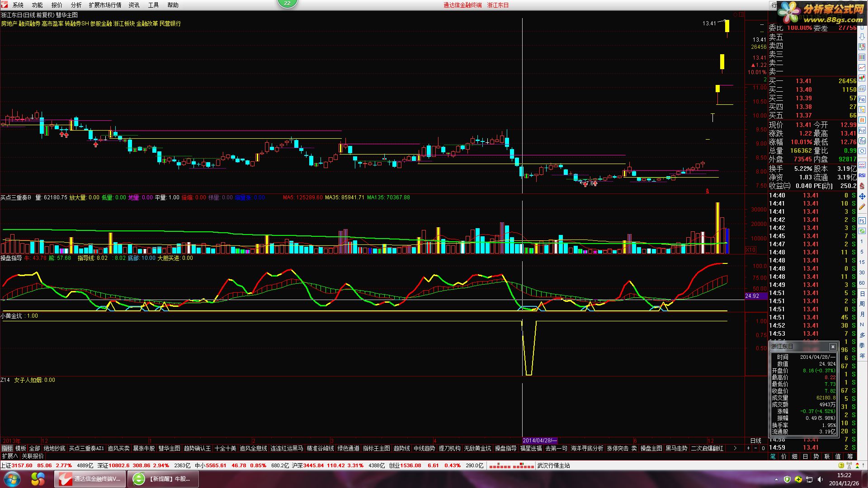Screen dimensions: 868x488
Task: Show hidden system tray icons
Action: (x=777, y=479)
